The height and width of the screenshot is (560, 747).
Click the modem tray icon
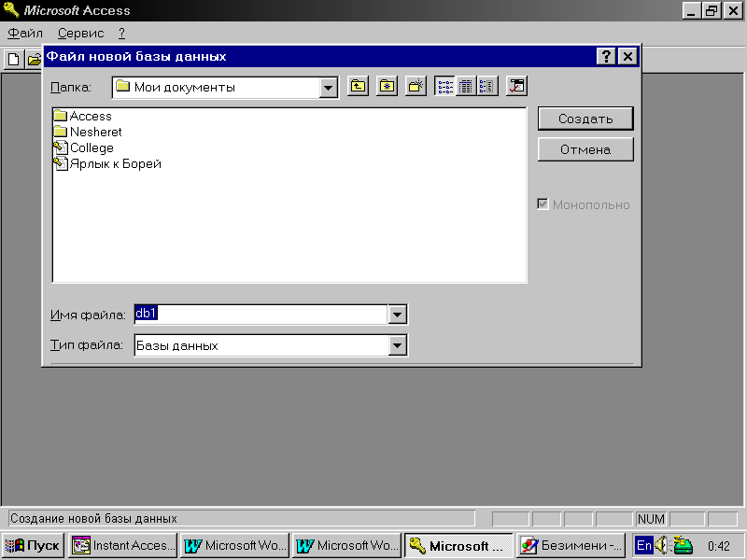click(x=683, y=545)
